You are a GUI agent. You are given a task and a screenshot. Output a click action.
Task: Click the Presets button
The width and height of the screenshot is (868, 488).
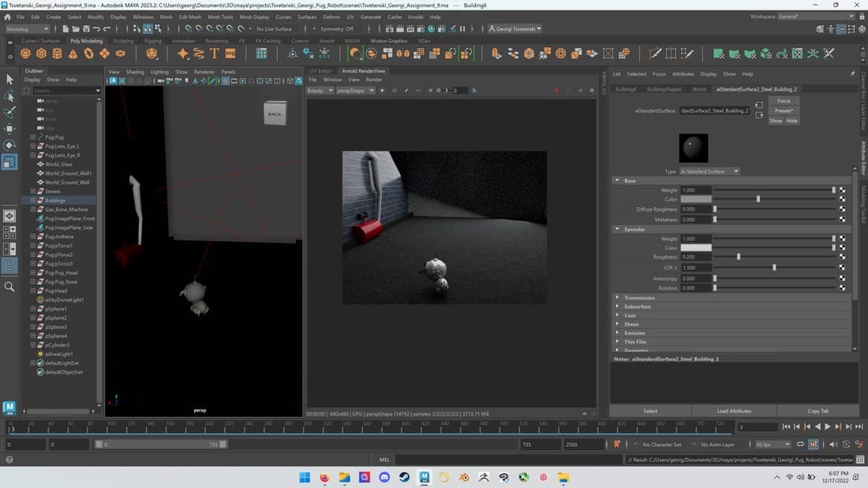[784, 110]
